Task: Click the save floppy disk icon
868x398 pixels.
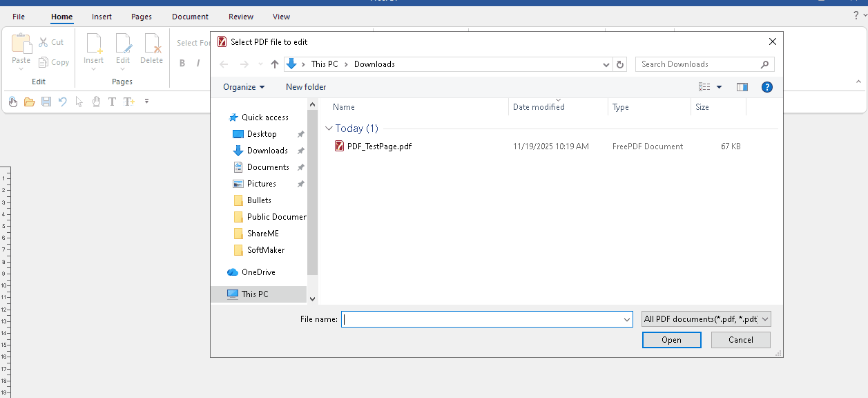Action: point(46,102)
